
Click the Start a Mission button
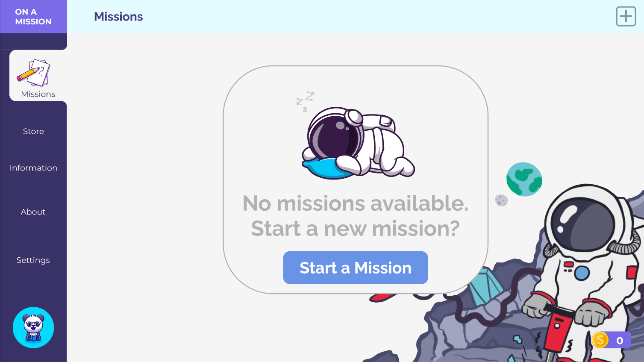pyautogui.click(x=356, y=268)
